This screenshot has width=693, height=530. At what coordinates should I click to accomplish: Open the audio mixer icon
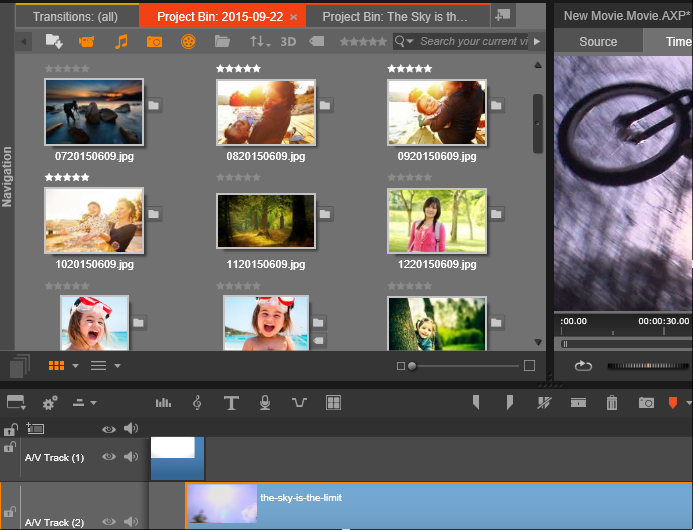[x=163, y=403]
